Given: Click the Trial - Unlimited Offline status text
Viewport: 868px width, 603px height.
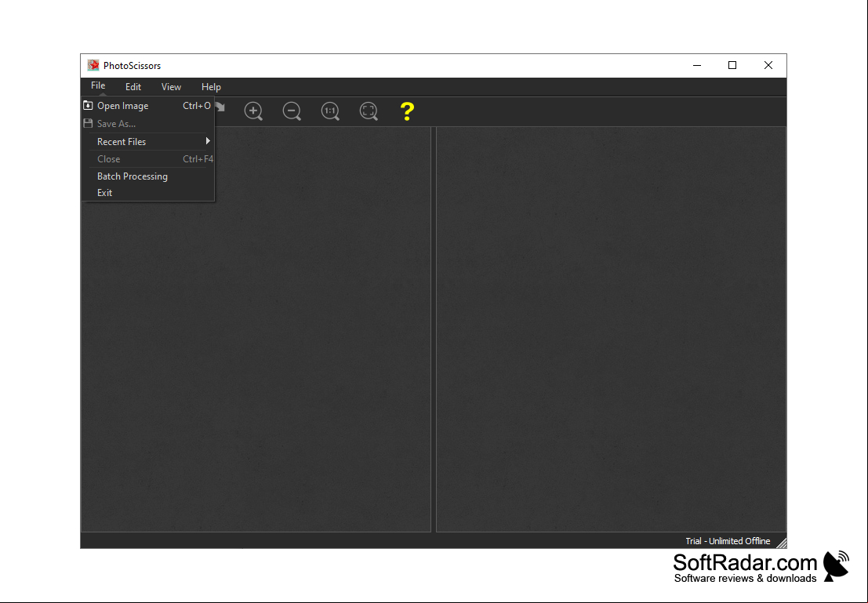Looking at the screenshot, I should 728,541.
